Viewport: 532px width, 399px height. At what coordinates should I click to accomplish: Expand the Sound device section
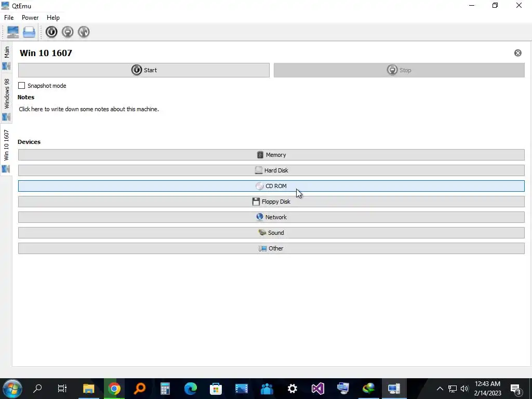point(271,233)
